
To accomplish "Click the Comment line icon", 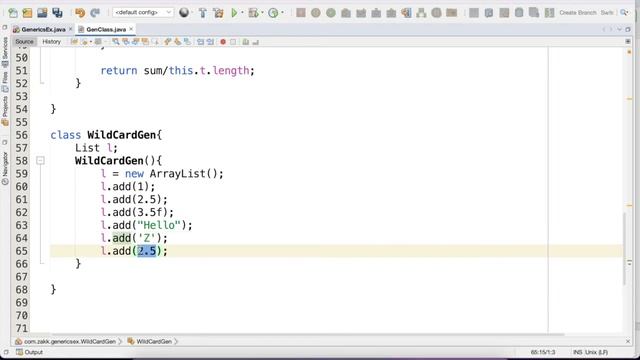I will pyautogui.click(x=246, y=42).
